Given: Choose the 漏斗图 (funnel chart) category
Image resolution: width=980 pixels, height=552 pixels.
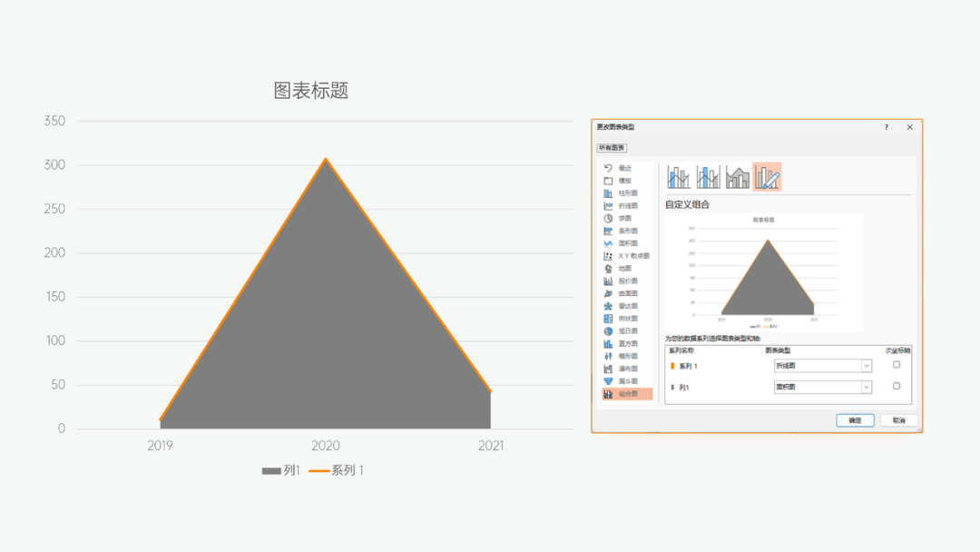Looking at the screenshot, I should (x=624, y=381).
